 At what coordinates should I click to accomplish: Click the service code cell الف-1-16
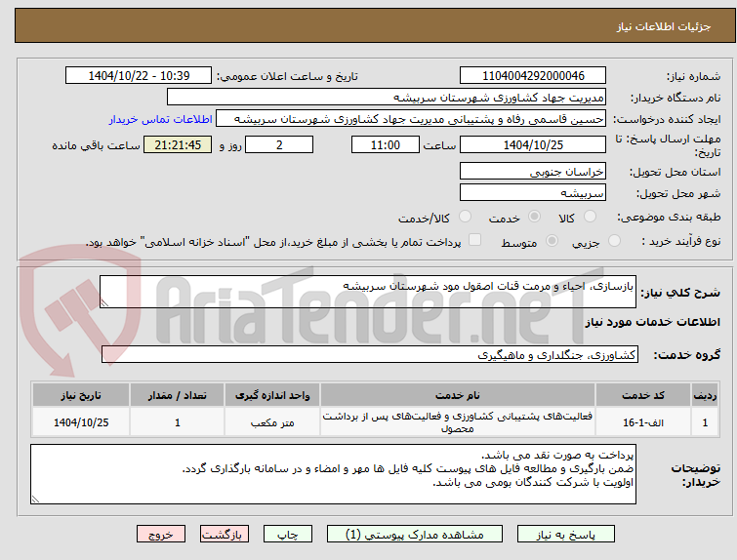coord(643,422)
